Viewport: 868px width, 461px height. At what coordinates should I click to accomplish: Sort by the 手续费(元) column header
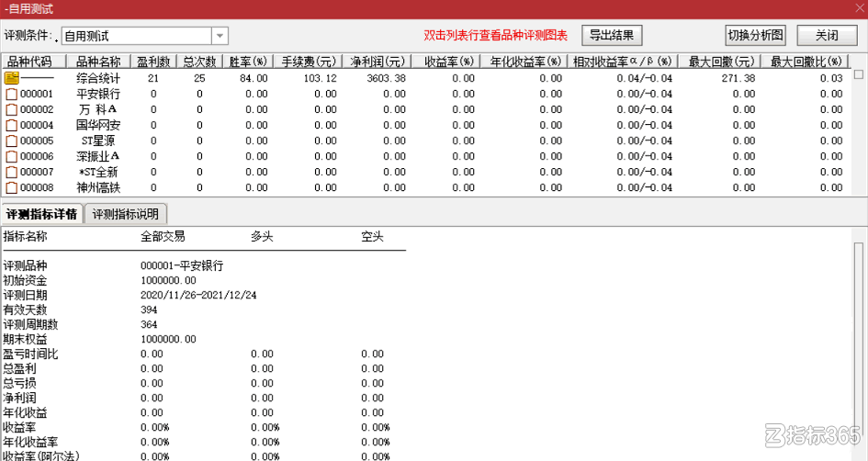pos(309,62)
